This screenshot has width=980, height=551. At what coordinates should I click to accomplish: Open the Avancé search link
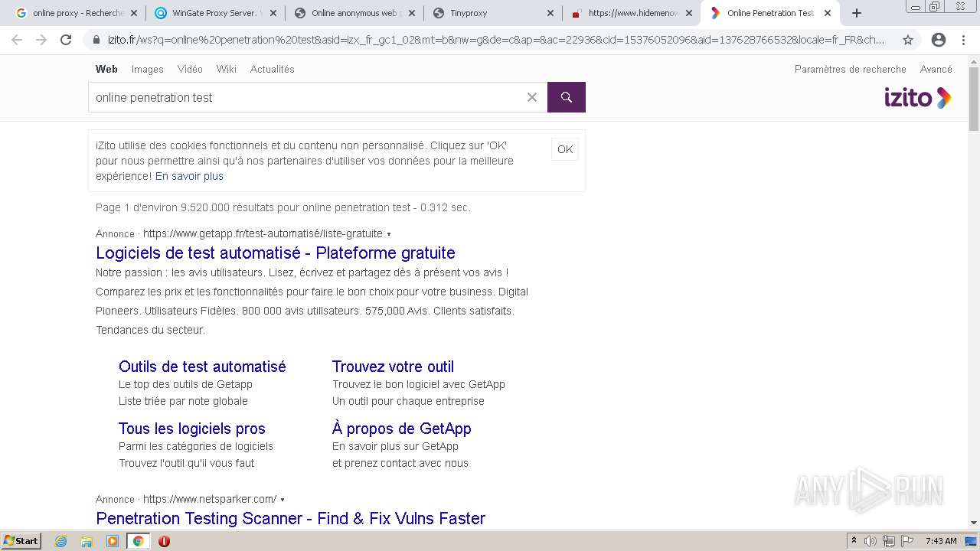coord(936,69)
